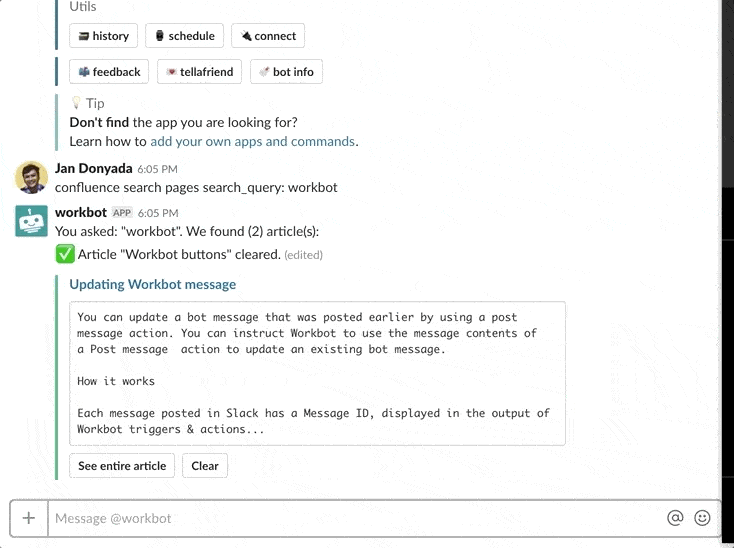Viewport: 734px width, 548px height.
Task: Focus the Message @workbot input field
Action: (x=356, y=518)
